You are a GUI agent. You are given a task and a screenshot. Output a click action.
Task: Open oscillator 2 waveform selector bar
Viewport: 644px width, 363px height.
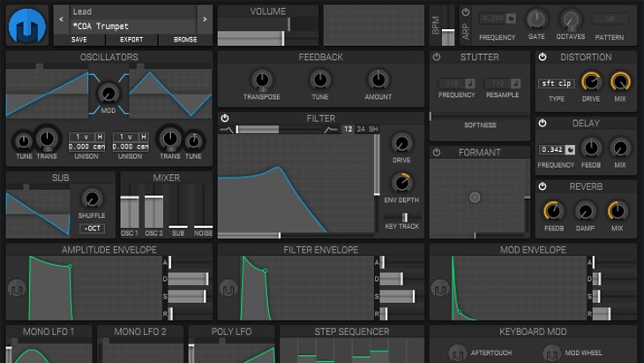(170, 66)
